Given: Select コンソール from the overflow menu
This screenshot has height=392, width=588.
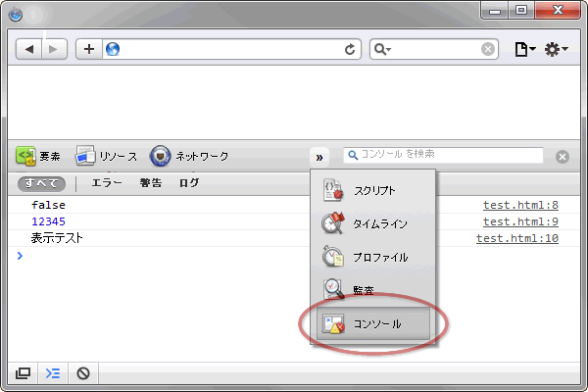Looking at the screenshot, I should pos(372,323).
